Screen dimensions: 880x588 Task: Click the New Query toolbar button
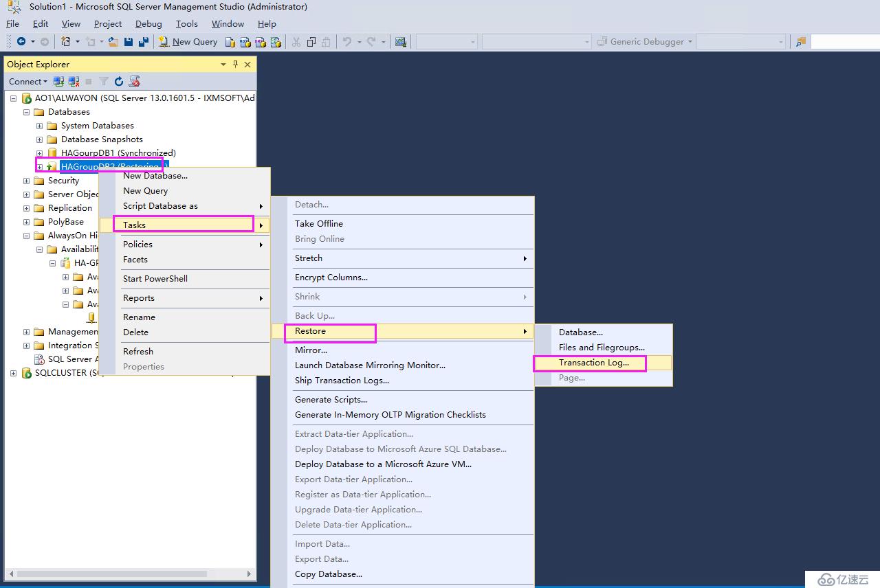click(x=188, y=42)
